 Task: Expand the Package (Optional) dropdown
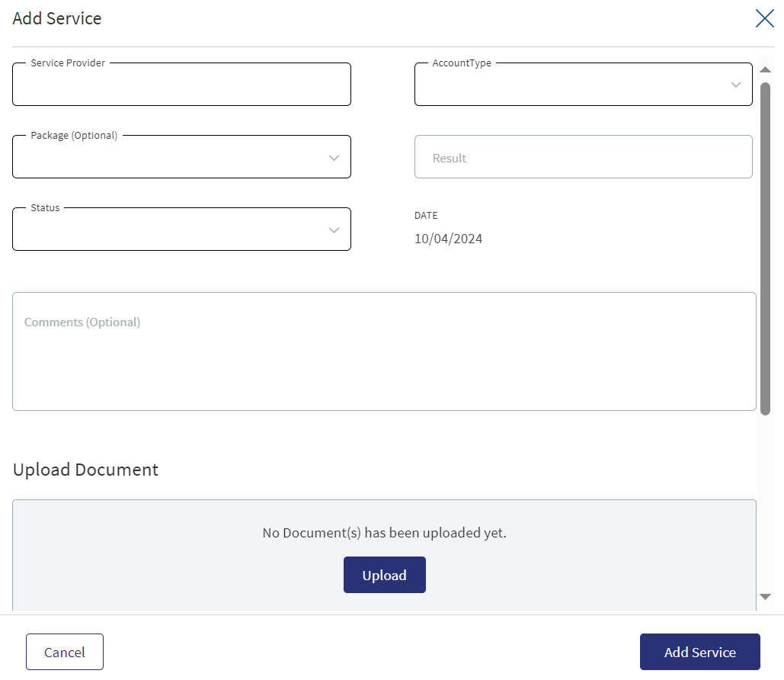[x=181, y=156]
